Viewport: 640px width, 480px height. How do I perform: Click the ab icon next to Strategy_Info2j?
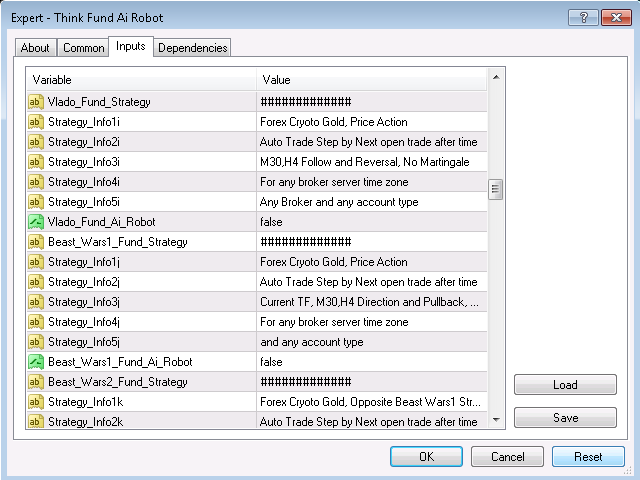pos(36,282)
